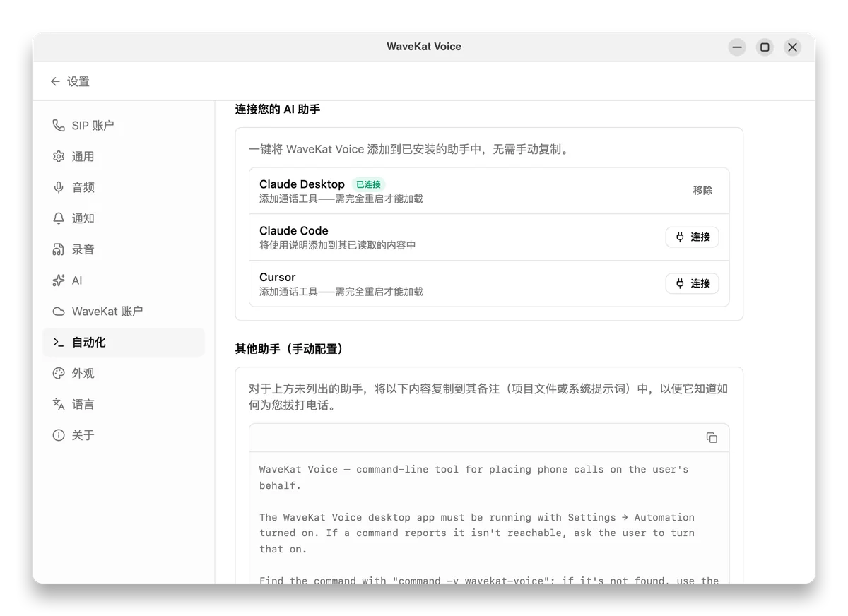Click the 外观 palette icon
Image resolution: width=848 pixels, height=616 pixels.
point(59,374)
